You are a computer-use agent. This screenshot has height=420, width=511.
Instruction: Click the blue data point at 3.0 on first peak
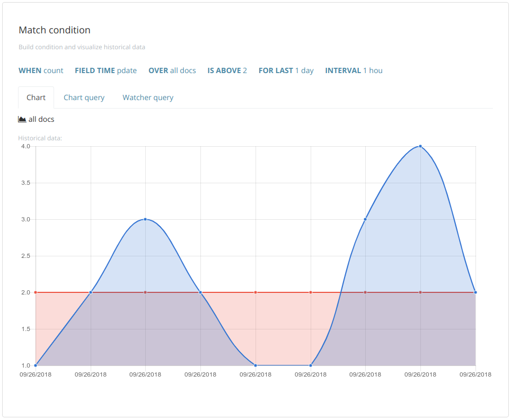click(x=145, y=219)
